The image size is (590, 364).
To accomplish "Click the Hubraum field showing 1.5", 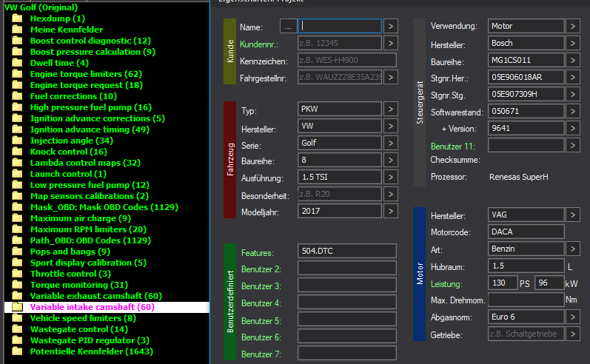I will point(526,266).
